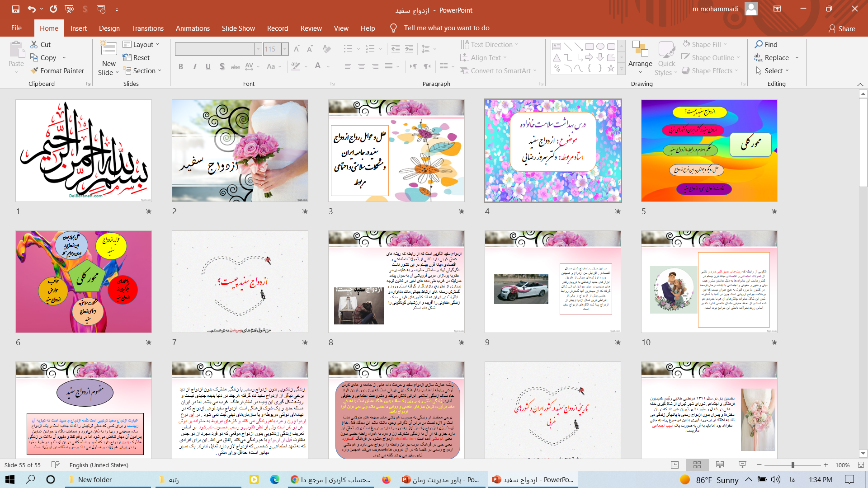
Task: Select slide 7 thumbnail with heart
Action: [240, 282]
